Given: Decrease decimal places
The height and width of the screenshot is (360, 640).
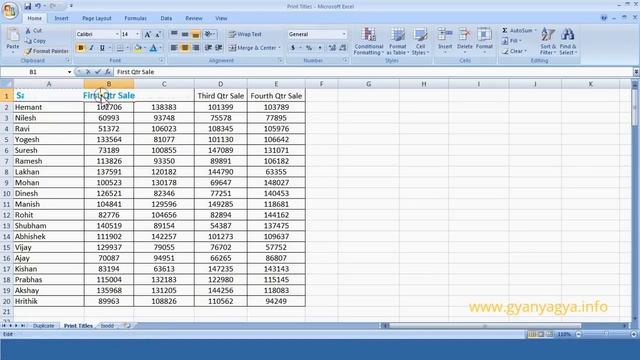Looking at the screenshot, I should tap(342, 48).
